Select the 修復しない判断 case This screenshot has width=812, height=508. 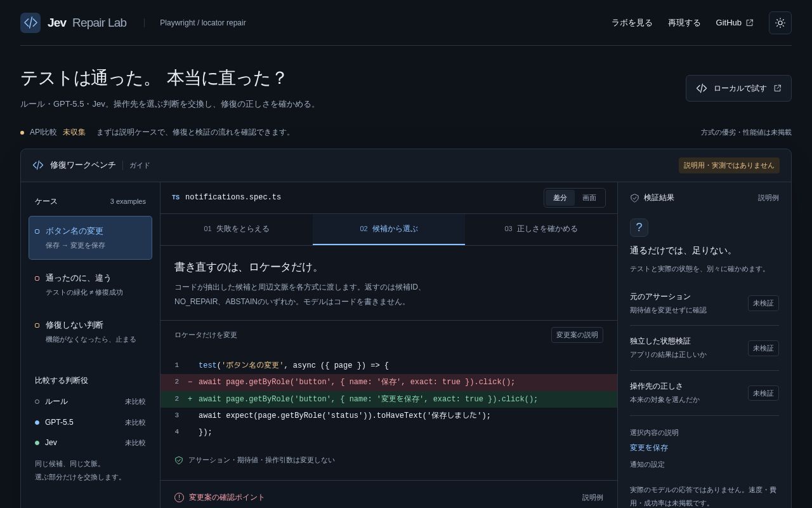click(90, 331)
